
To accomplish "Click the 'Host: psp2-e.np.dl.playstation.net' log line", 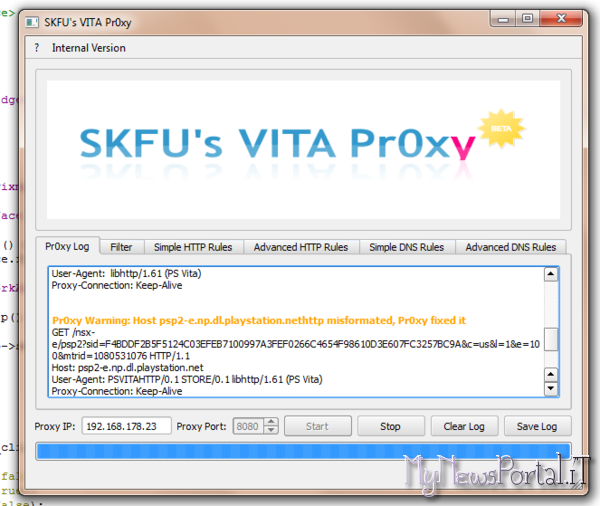I will pos(127,368).
